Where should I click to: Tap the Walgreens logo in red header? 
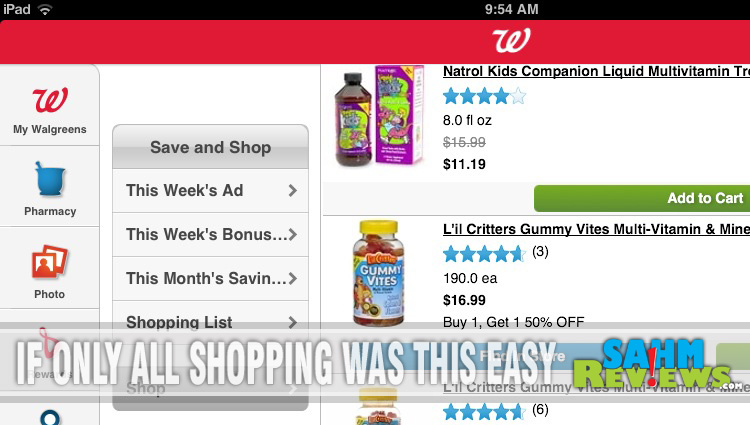pos(511,41)
